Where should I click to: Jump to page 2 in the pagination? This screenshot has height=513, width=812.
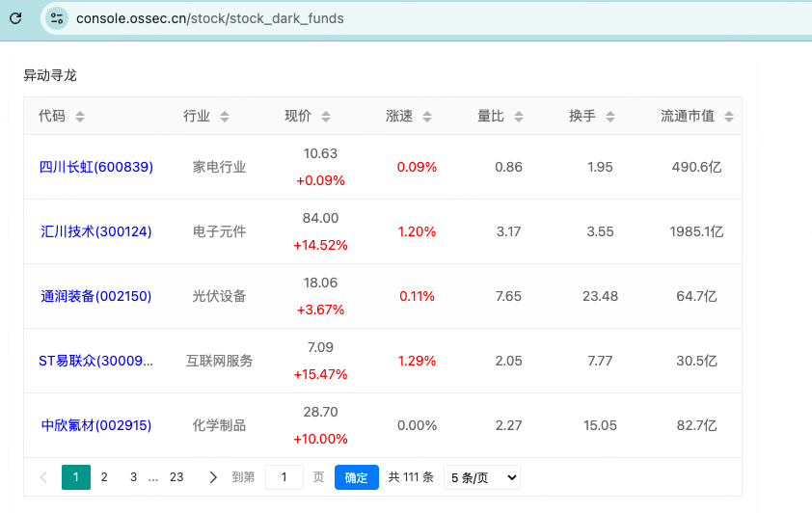(x=104, y=477)
